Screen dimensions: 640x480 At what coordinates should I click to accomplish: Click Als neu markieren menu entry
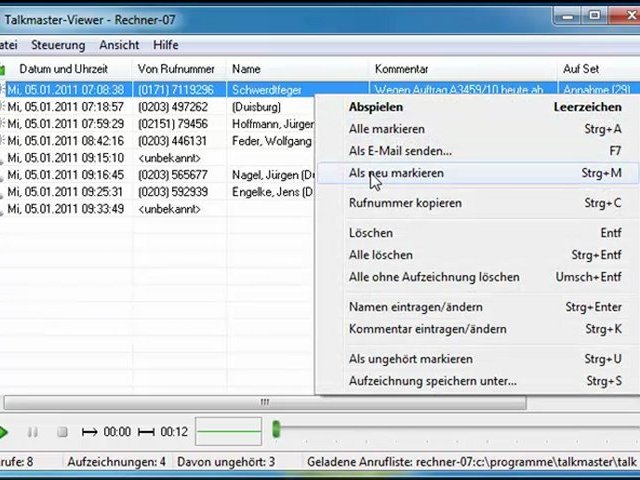396,173
